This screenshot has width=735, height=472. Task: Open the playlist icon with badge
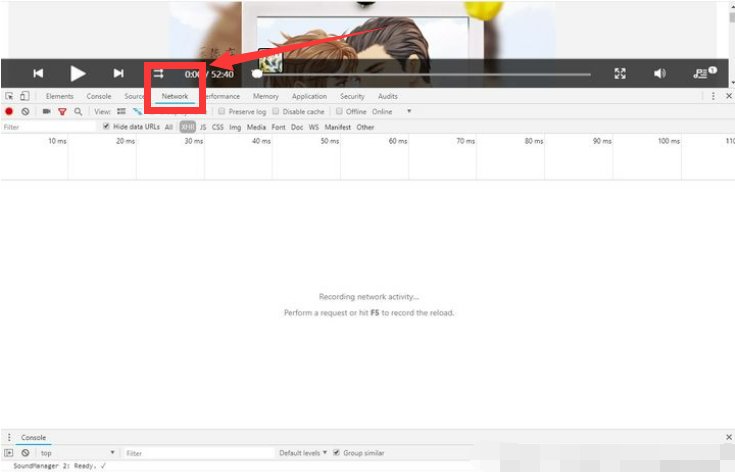(x=705, y=73)
